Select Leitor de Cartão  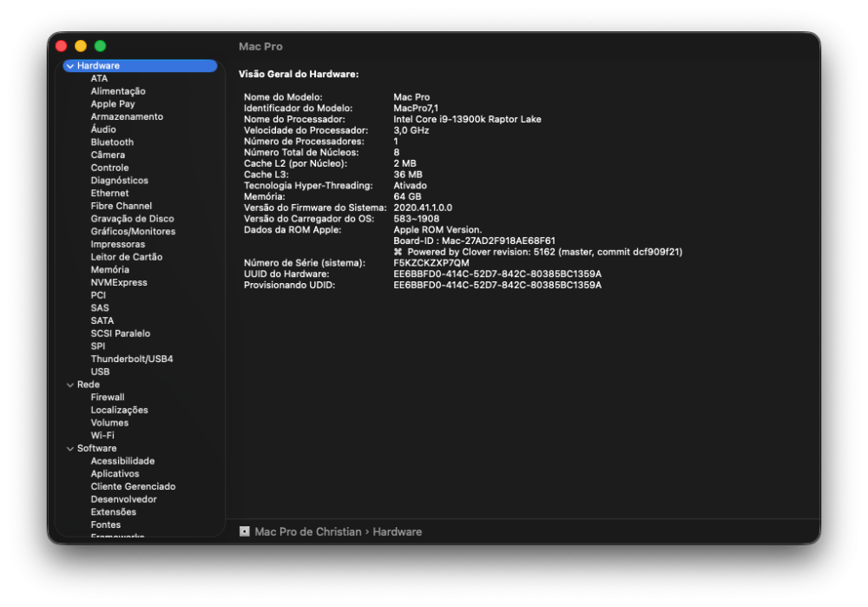coord(126,257)
